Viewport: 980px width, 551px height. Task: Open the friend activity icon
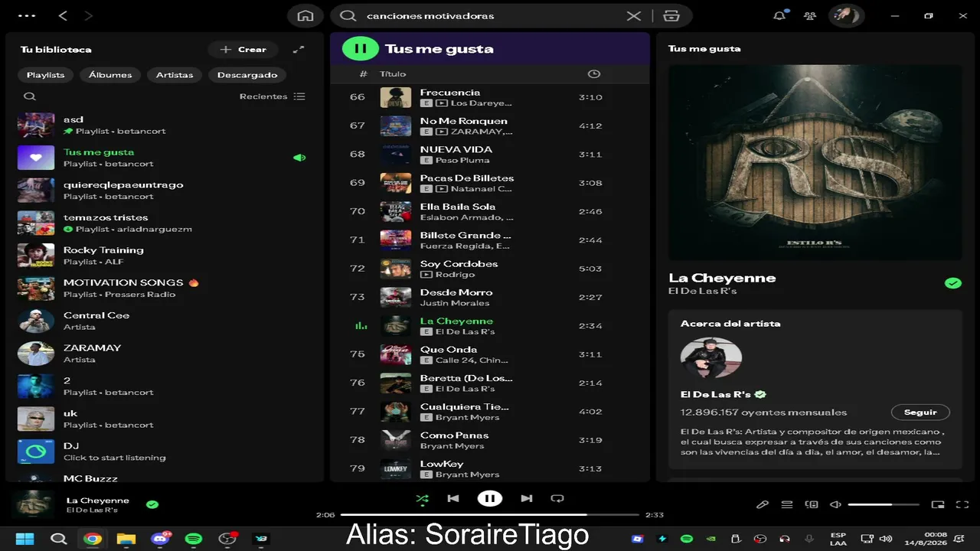tap(809, 15)
